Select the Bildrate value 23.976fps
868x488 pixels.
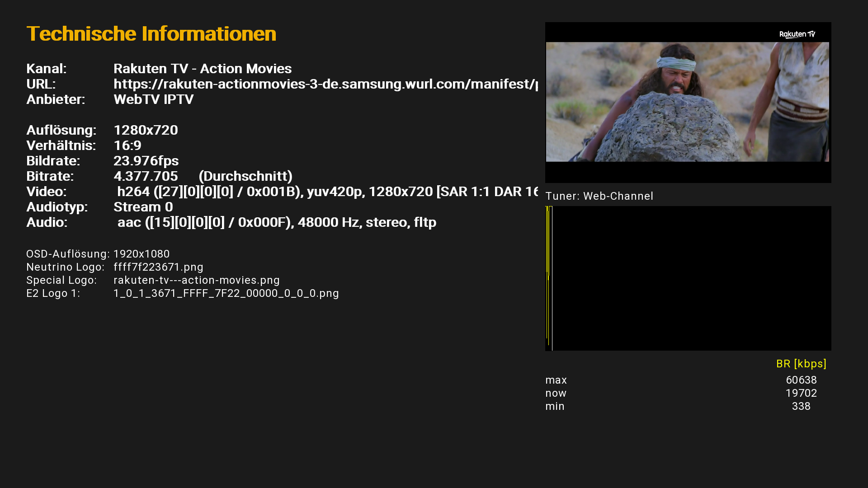tap(146, 161)
